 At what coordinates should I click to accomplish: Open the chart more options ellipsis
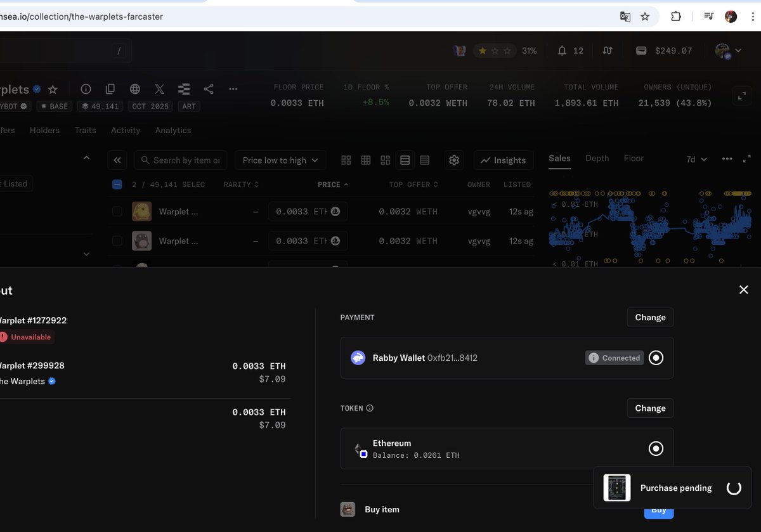click(x=727, y=159)
